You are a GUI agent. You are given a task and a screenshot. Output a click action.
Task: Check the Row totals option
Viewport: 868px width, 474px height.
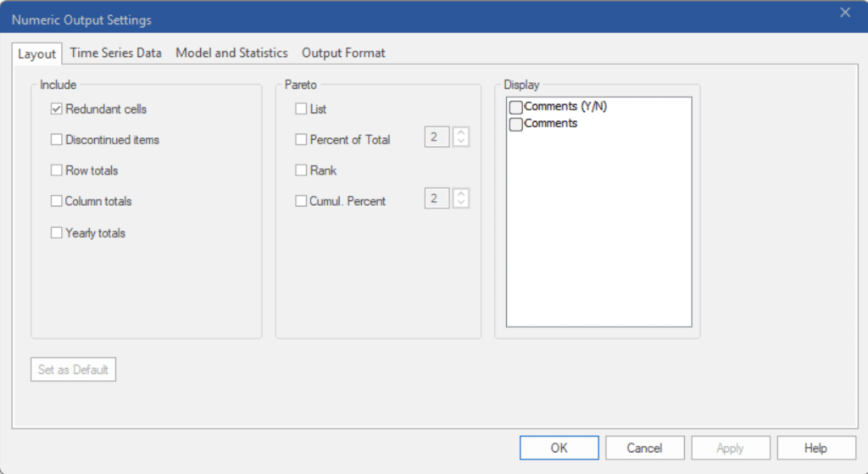pyautogui.click(x=57, y=170)
